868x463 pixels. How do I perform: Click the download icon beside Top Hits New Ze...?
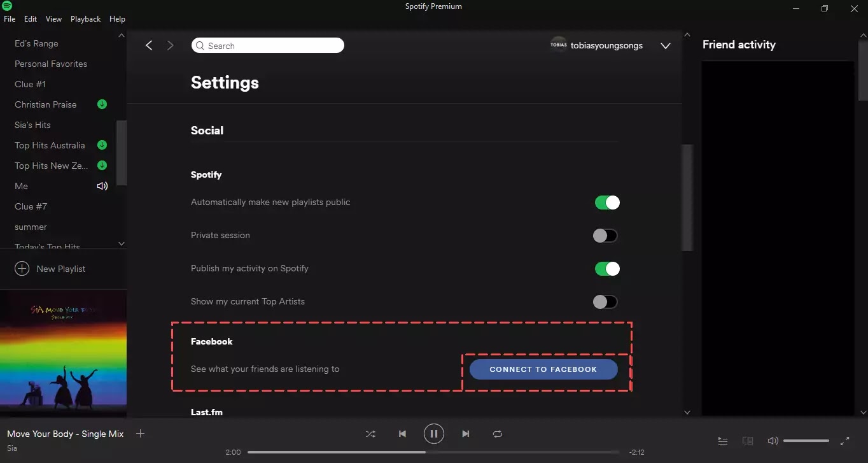tap(102, 166)
